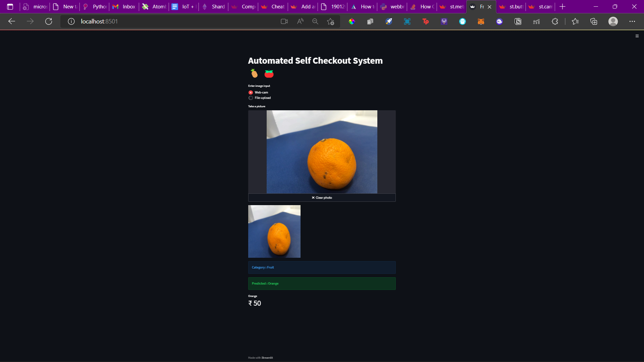Click the Extensions puzzle-piece icon
The image size is (644, 362).
pos(555,21)
